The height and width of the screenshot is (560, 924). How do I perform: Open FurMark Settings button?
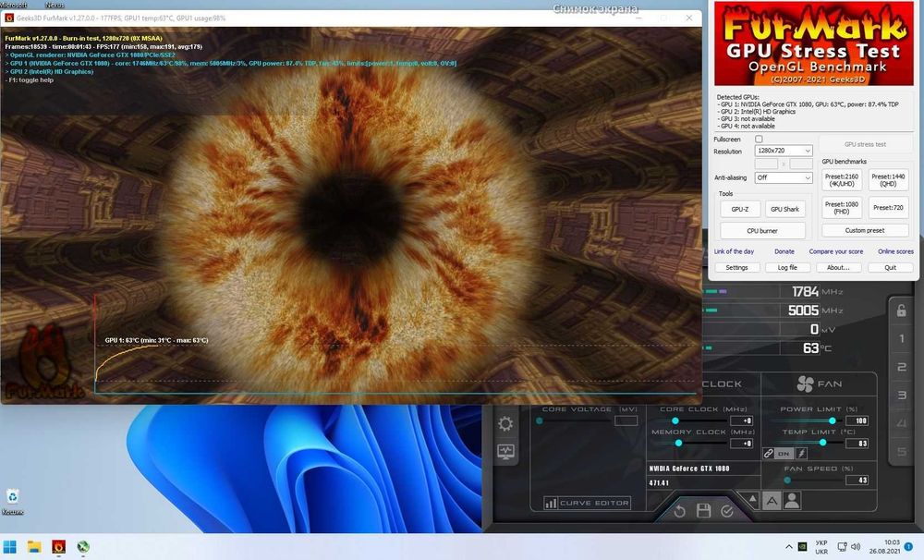736,268
